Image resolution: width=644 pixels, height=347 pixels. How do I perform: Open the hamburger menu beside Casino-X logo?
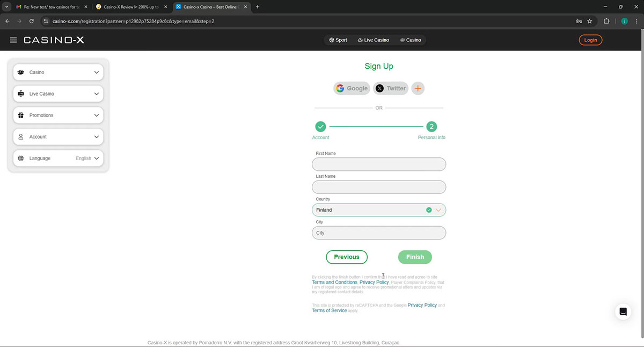13,40
